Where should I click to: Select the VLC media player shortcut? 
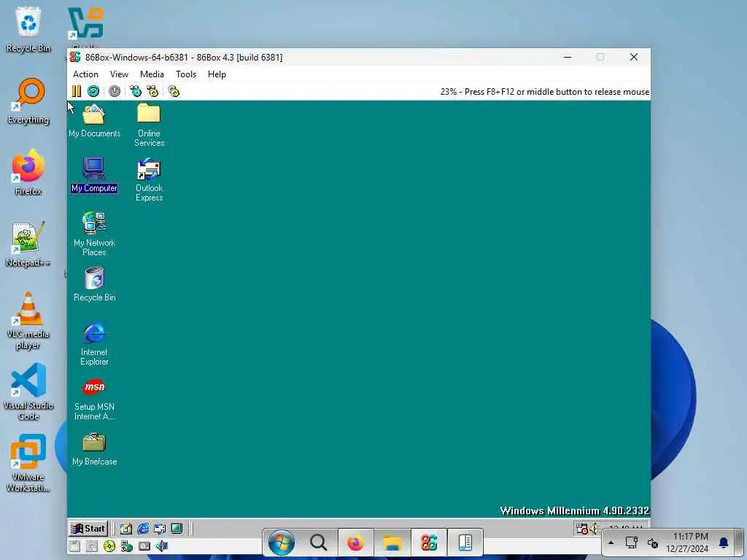[x=28, y=321]
